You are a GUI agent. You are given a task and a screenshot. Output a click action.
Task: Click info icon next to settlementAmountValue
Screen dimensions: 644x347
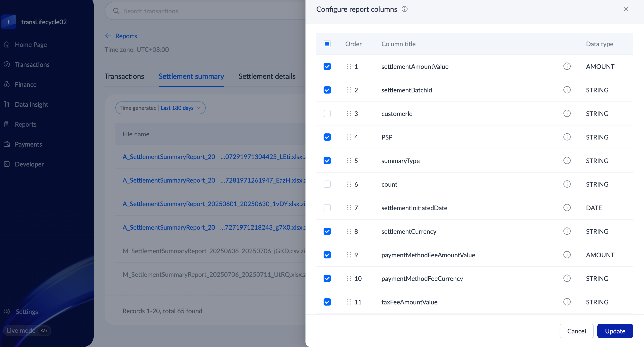(567, 66)
